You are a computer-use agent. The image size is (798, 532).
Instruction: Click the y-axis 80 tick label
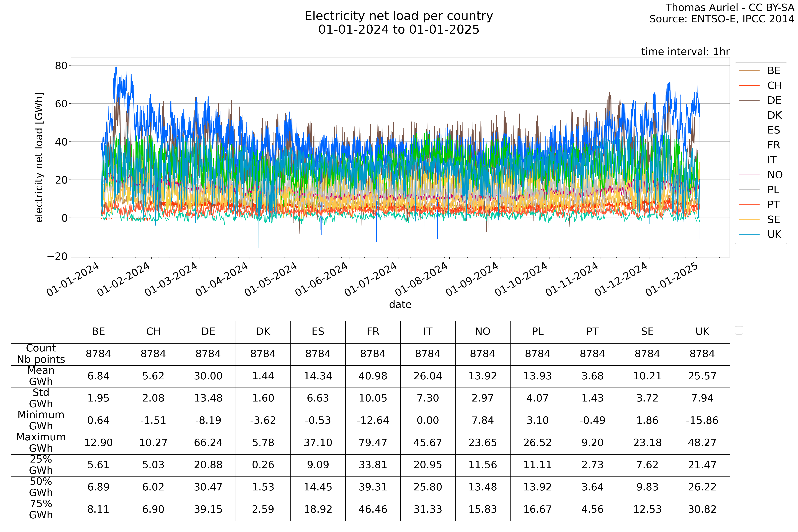61,66
